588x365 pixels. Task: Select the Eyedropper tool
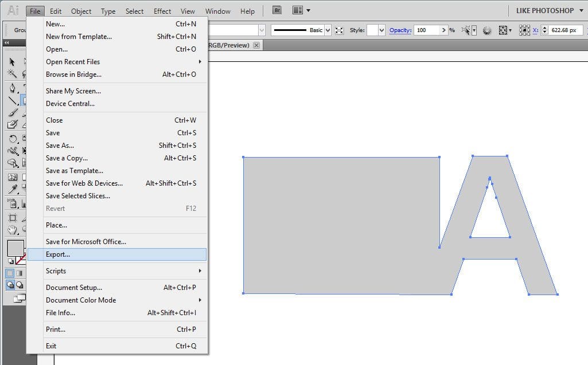pos(13,189)
